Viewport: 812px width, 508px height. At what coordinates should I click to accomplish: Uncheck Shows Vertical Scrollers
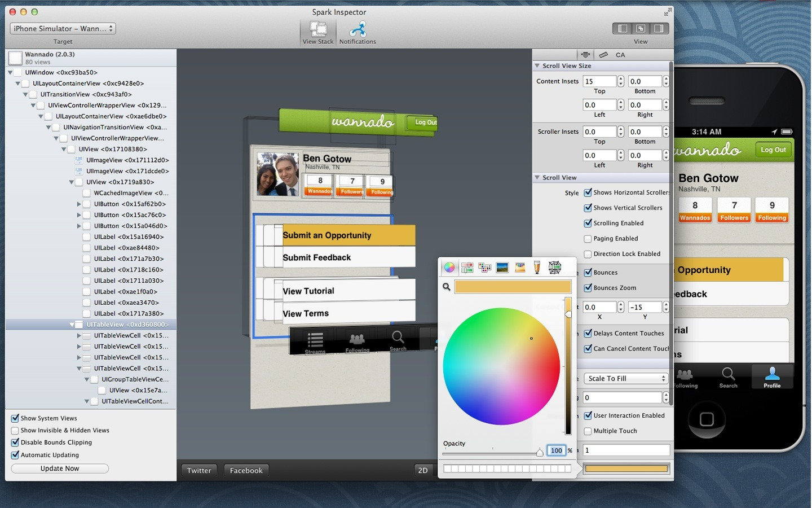[588, 208]
